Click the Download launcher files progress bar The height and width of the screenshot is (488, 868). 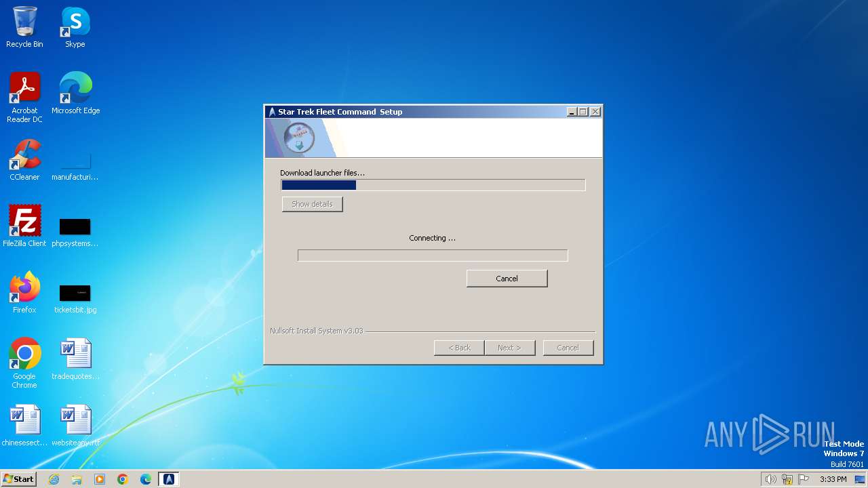coord(433,185)
